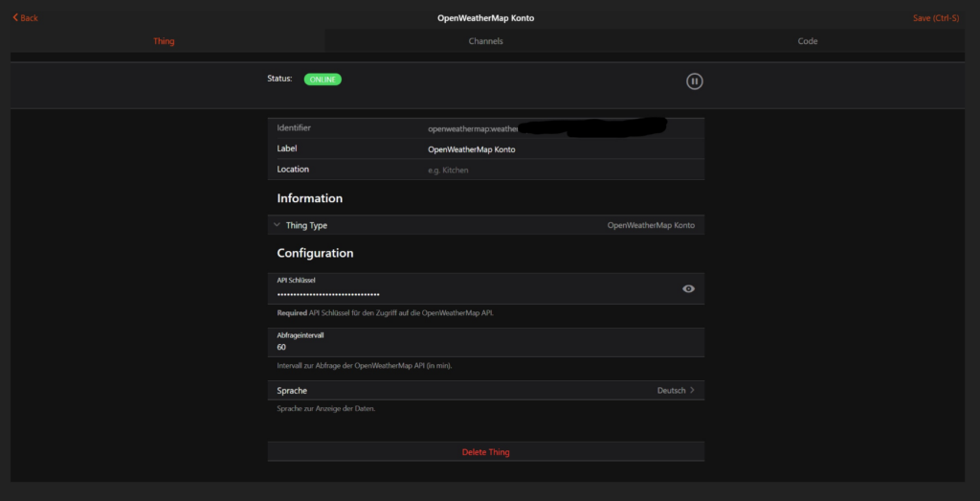The height and width of the screenshot is (501, 980).
Task: Reveal the API Schlüssel with eye icon
Action: tap(688, 288)
